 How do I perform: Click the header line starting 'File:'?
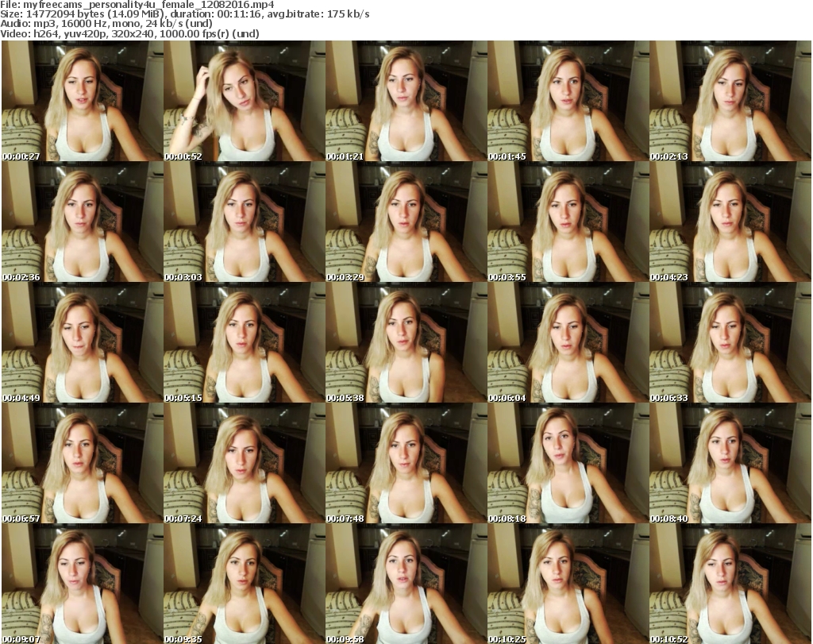tap(137, 5)
